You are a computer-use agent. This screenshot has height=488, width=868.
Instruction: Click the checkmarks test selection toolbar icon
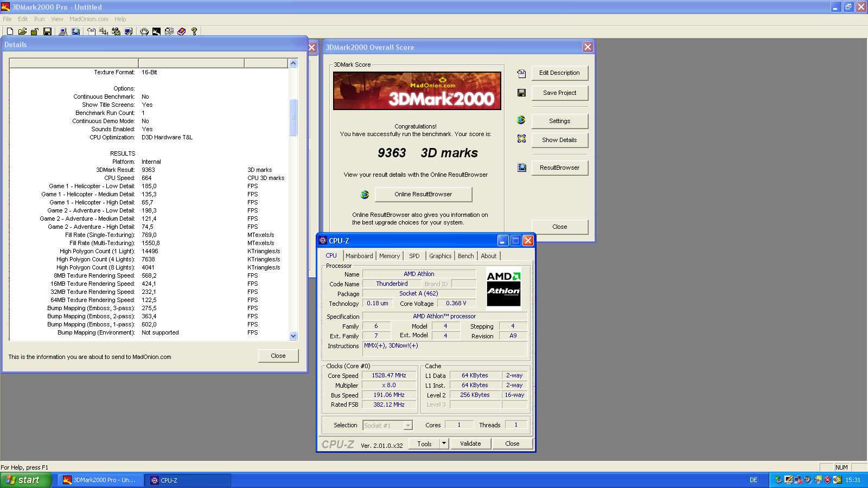(103, 31)
